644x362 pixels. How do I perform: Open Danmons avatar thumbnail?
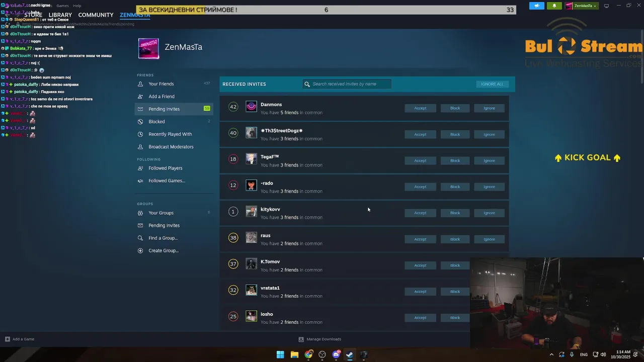click(x=251, y=107)
